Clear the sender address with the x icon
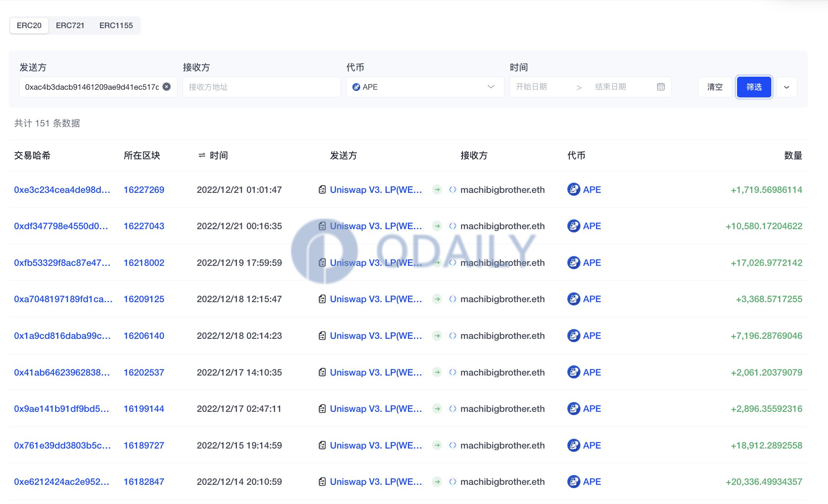The height and width of the screenshot is (504, 828). point(166,86)
